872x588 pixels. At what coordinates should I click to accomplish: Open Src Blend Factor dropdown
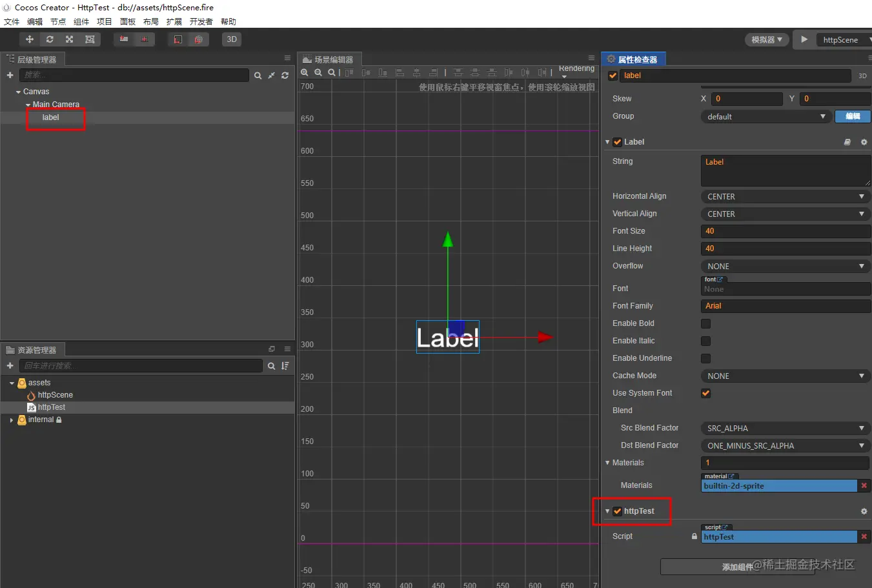point(786,428)
